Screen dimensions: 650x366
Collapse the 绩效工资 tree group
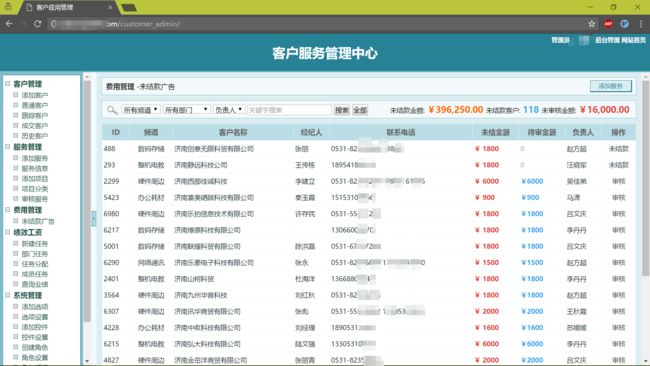pyautogui.click(x=7, y=232)
